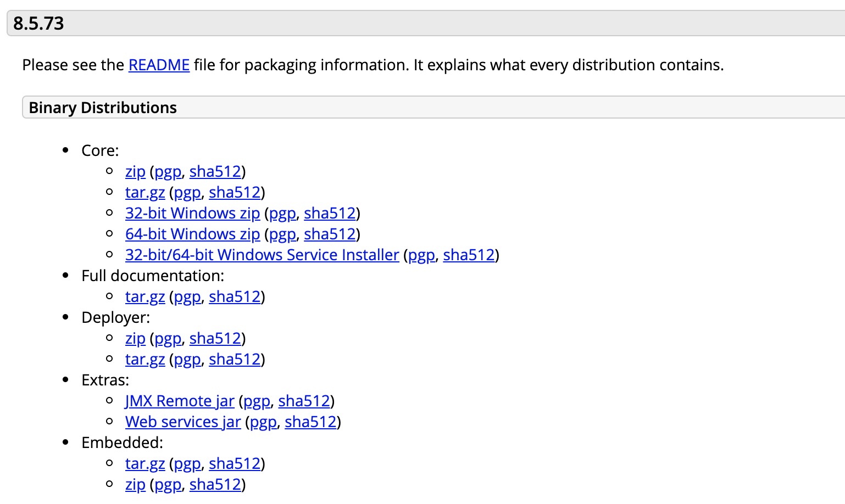
Task: Open sha512 checksum for Windows Service Installer
Action: pyautogui.click(x=469, y=255)
